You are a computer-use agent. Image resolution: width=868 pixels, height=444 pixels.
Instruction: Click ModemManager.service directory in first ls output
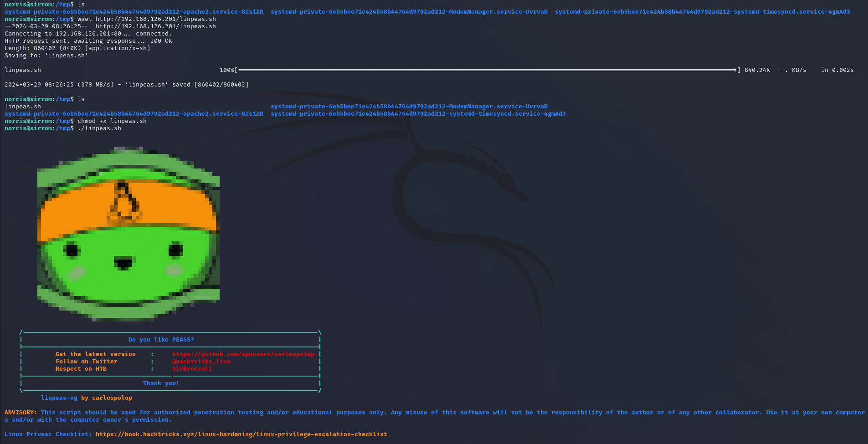[409, 12]
